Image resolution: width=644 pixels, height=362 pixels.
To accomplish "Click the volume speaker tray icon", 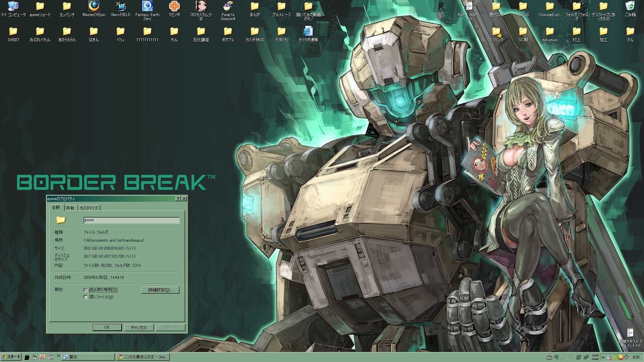I will pyautogui.click(x=627, y=357).
